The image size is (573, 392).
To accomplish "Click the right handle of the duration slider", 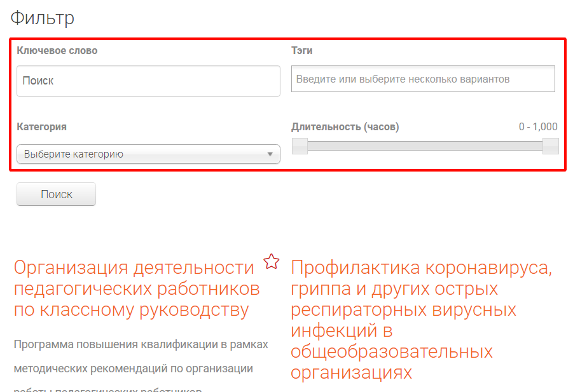I will click(551, 146).
